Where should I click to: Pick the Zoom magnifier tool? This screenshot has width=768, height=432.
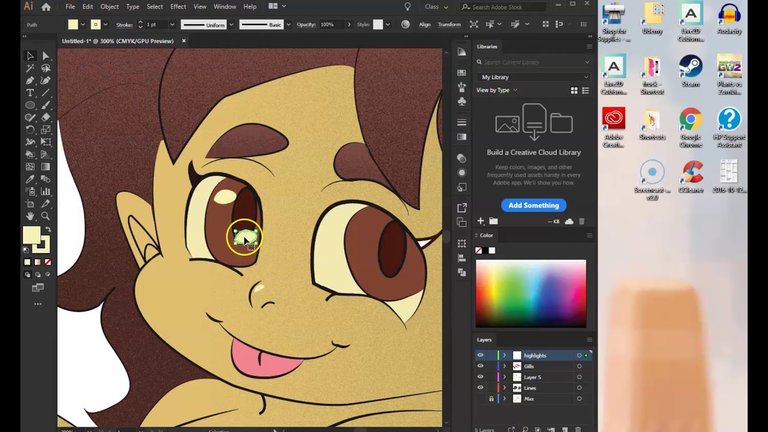coord(45,215)
